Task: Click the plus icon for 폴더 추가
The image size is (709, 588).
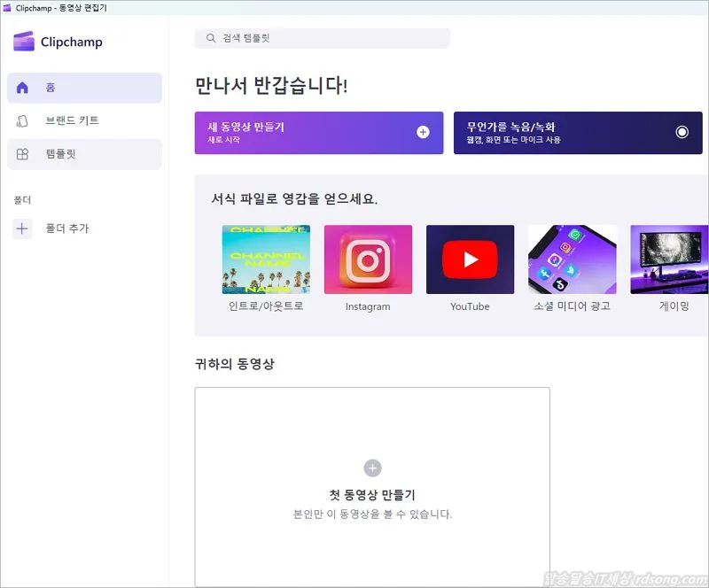Action: [23, 228]
